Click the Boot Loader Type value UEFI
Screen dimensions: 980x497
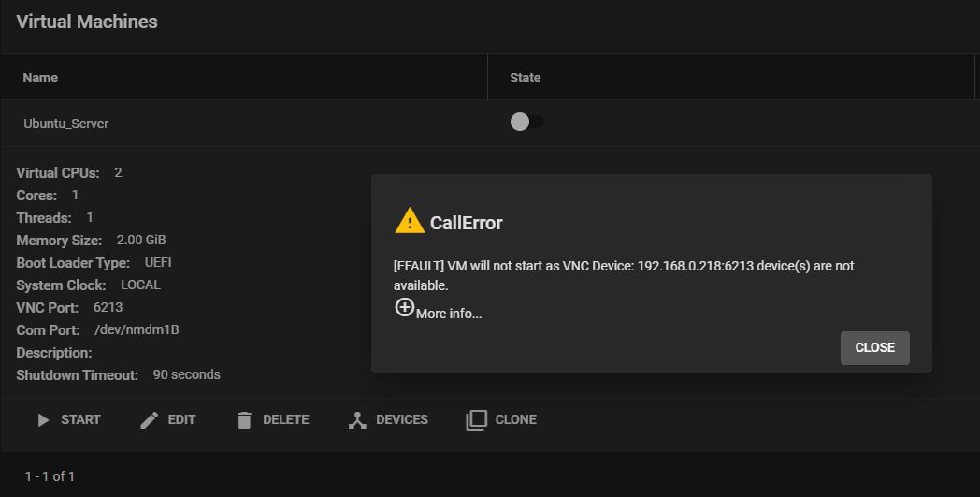158,262
